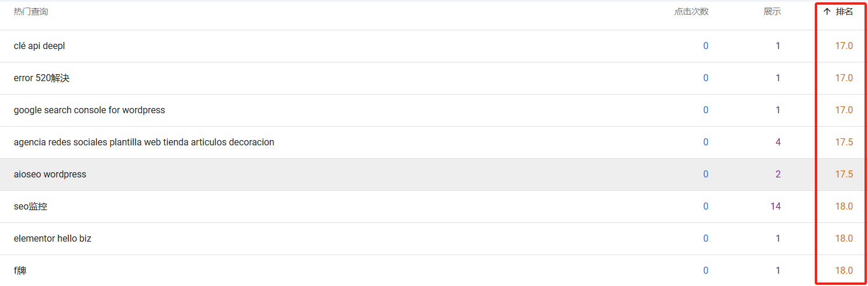Image resolution: width=868 pixels, height=286 pixels.
Task: Open the 'clé api deepl' query row
Action: [39, 46]
